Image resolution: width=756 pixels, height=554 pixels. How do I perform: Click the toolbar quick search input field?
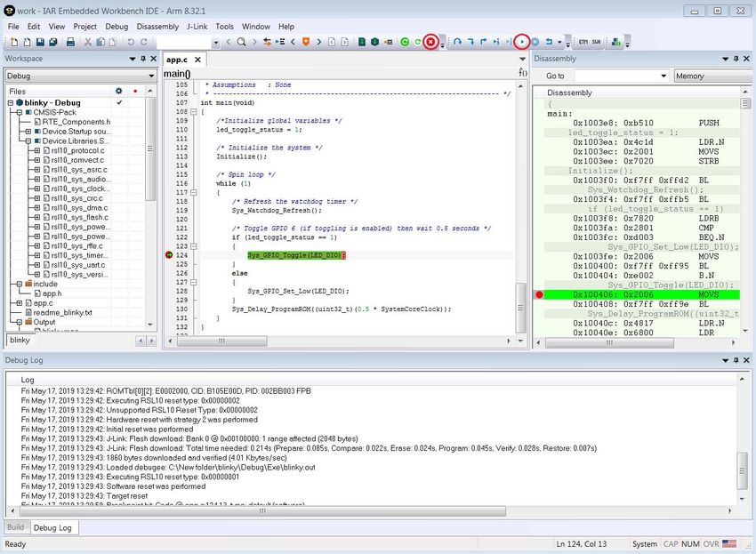point(184,42)
